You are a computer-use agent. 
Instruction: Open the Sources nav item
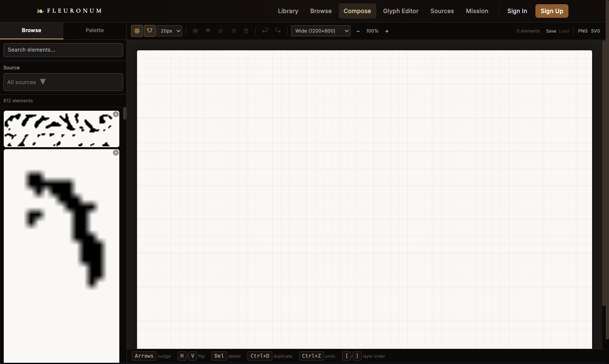pos(442,11)
